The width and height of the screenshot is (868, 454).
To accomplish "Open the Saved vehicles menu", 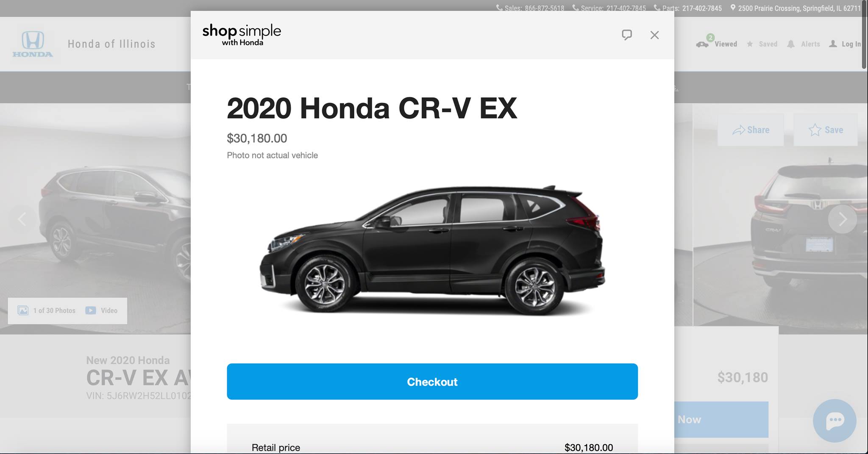I will tap(762, 44).
